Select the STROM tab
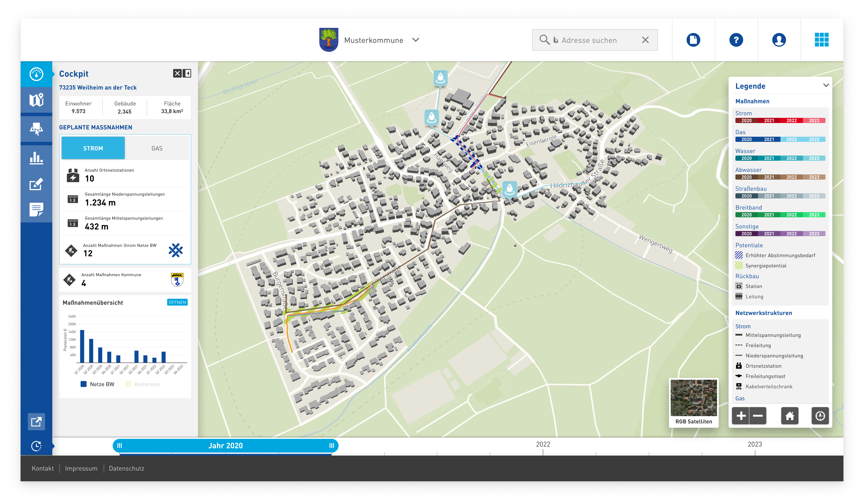This screenshot has height=504, width=864. pyautogui.click(x=93, y=148)
